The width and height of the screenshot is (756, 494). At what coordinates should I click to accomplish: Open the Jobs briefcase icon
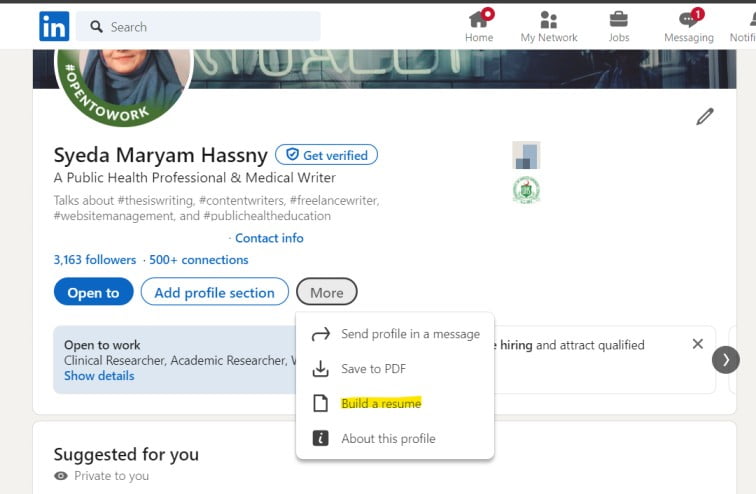click(619, 20)
